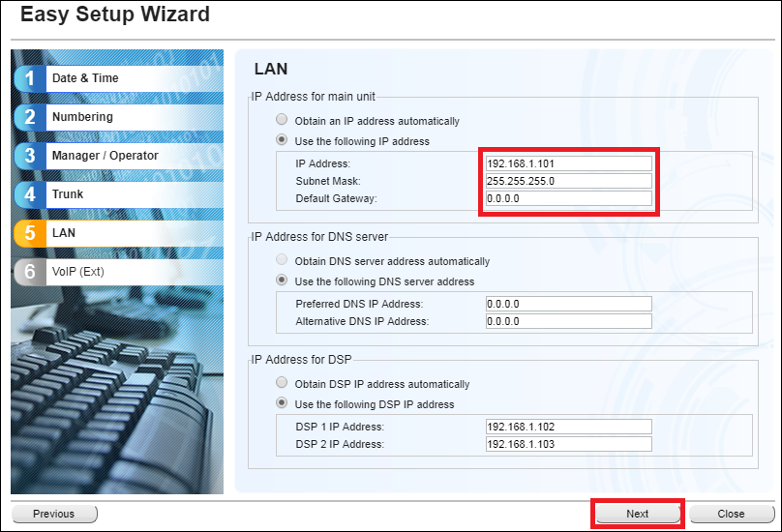Click the step 2 number badge
The width and height of the screenshot is (782, 532).
[x=30, y=117]
